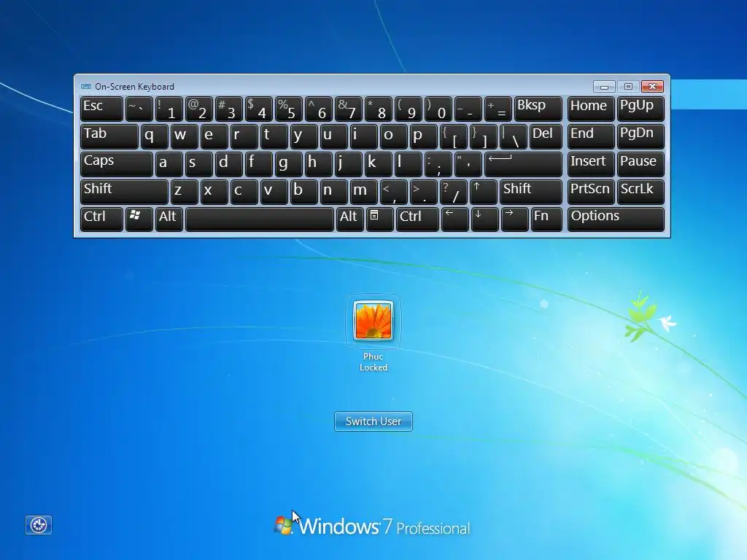Viewport: 747px width, 560px height.
Task: Toggle the left Alt key
Action: [169, 219]
